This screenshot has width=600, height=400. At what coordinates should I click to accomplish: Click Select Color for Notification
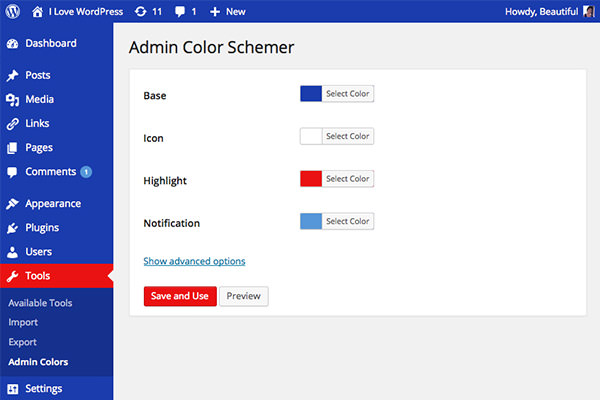click(348, 221)
